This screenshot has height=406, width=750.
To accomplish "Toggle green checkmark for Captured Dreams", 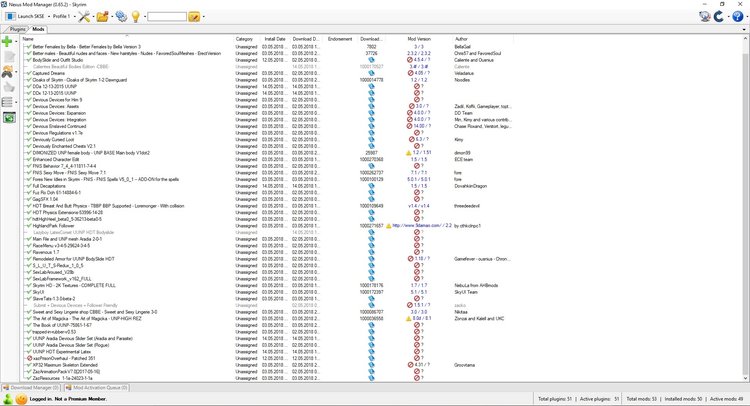I will 29,73.
